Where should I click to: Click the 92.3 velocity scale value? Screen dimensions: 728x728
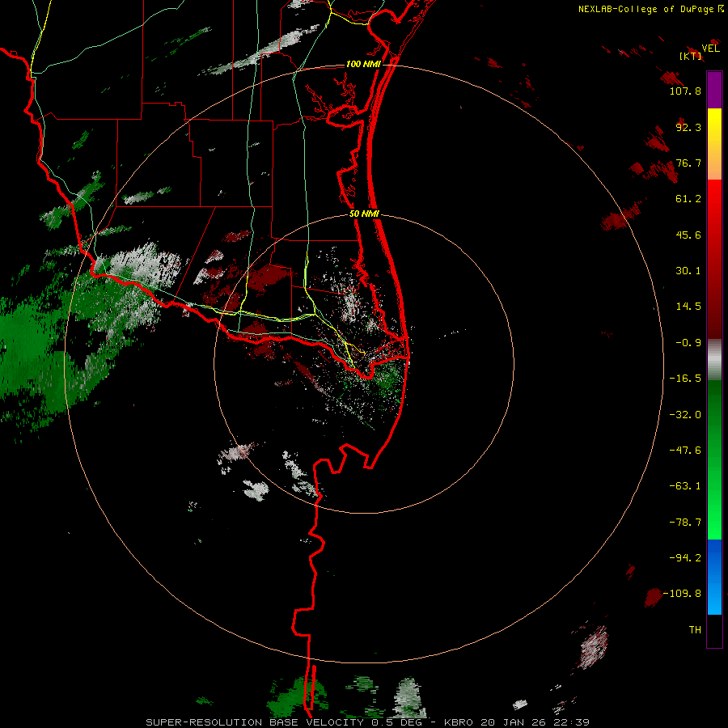688,127
